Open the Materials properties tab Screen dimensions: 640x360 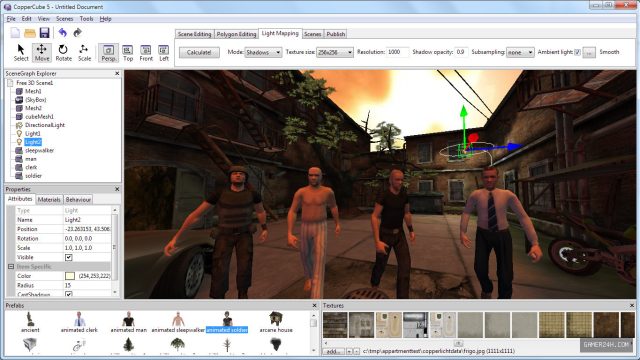pos(49,200)
